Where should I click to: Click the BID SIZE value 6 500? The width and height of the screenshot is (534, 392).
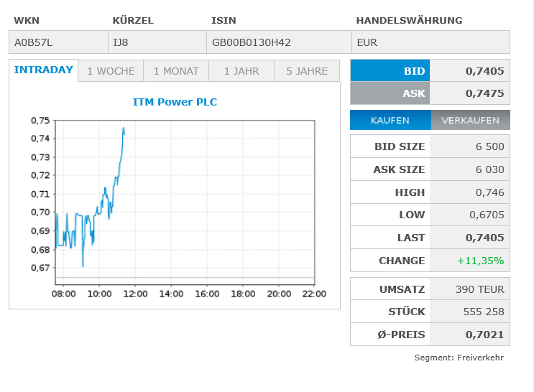click(x=489, y=146)
